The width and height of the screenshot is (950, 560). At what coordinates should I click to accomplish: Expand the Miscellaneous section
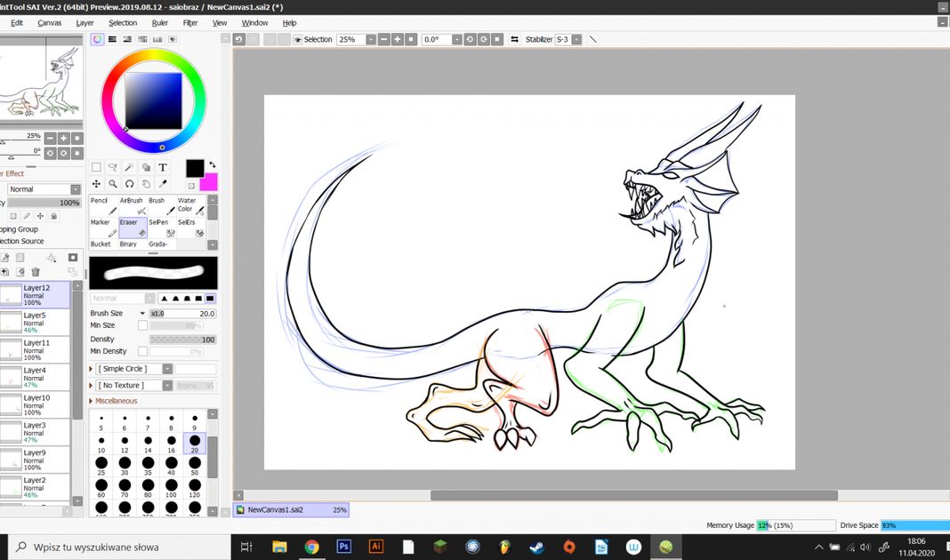coord(91,401)
